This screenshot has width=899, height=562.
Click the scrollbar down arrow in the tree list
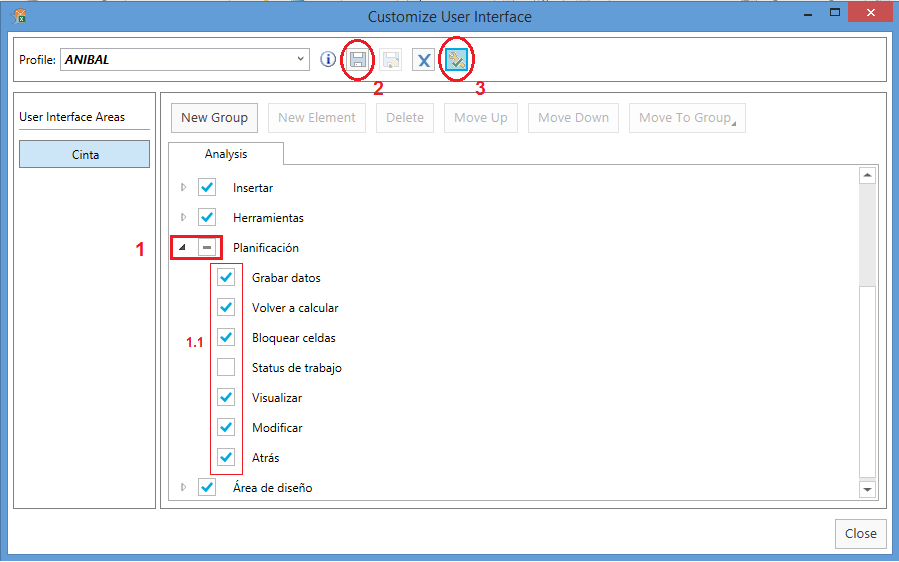coord(866,489)
